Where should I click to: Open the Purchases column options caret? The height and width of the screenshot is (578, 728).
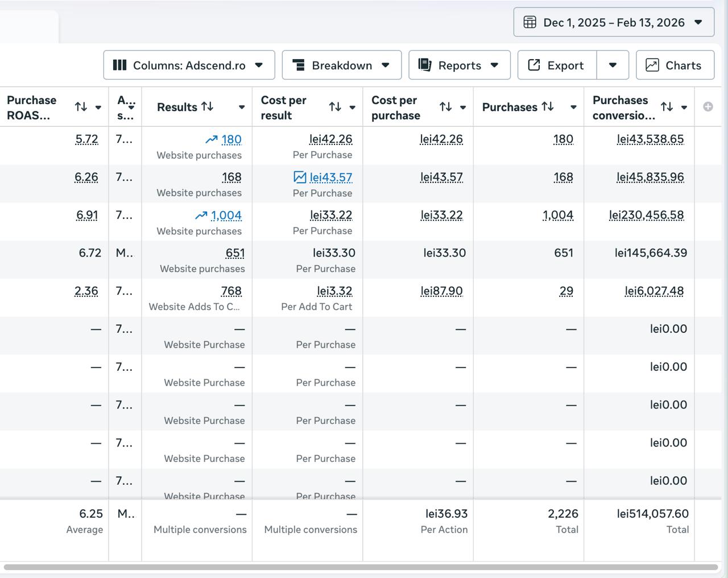[573, 108]
